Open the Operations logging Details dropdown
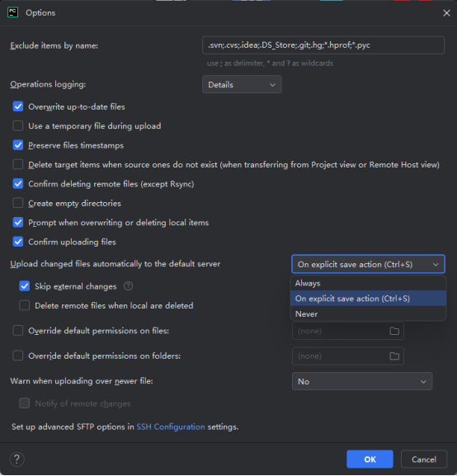The image size is (457, 476). [x=242, y=84]
